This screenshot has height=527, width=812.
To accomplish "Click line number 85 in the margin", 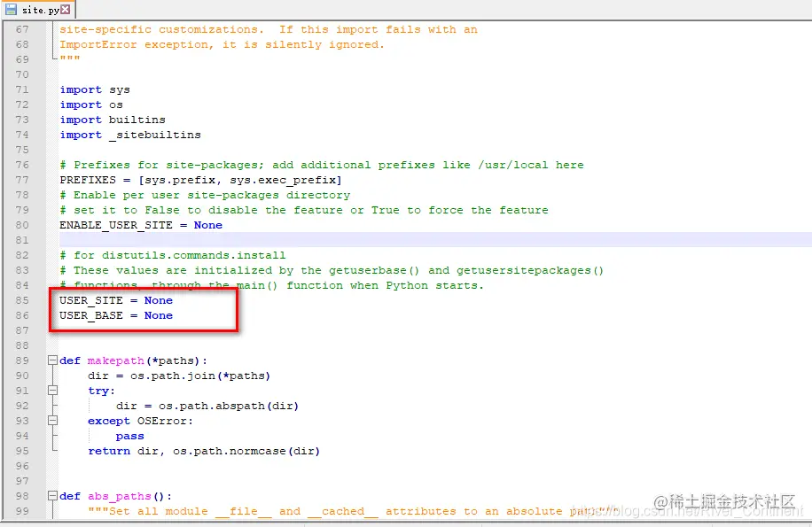I will pyautogui.click(x=22, y=300).
